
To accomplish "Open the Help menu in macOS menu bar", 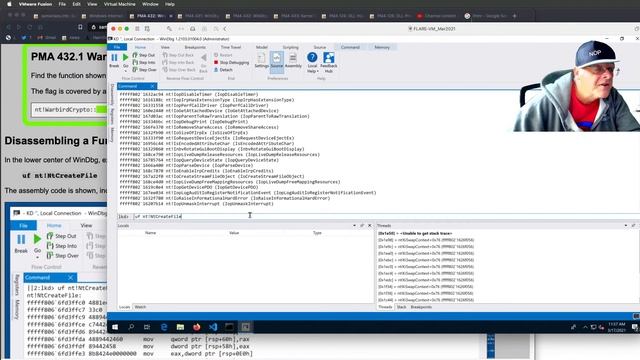I will point(170,4).
